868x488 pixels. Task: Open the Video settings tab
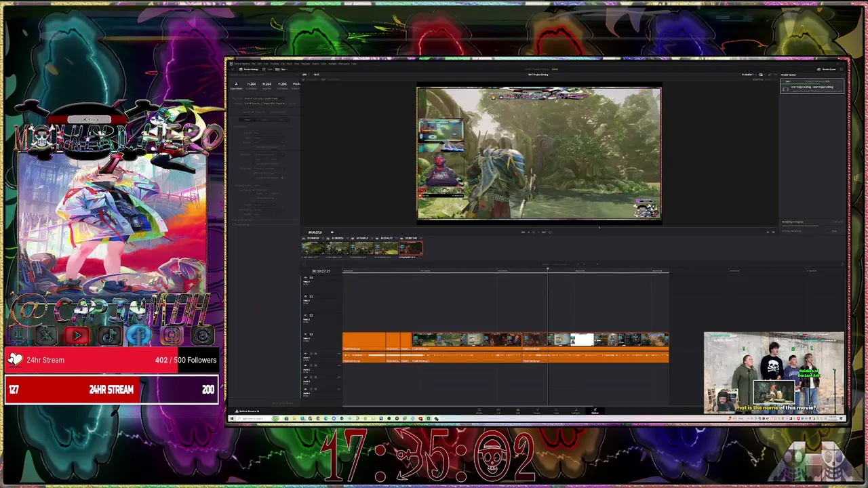(x=248, y=120)
